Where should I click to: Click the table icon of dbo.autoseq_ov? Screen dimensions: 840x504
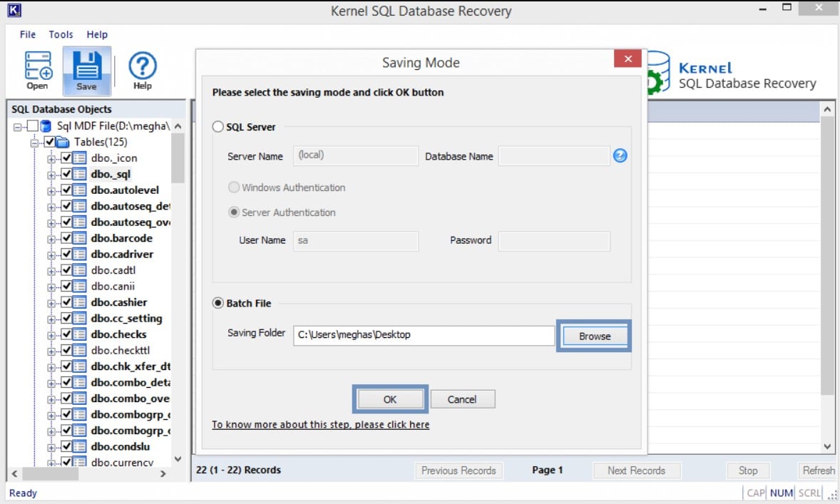[x=79, y=222]
